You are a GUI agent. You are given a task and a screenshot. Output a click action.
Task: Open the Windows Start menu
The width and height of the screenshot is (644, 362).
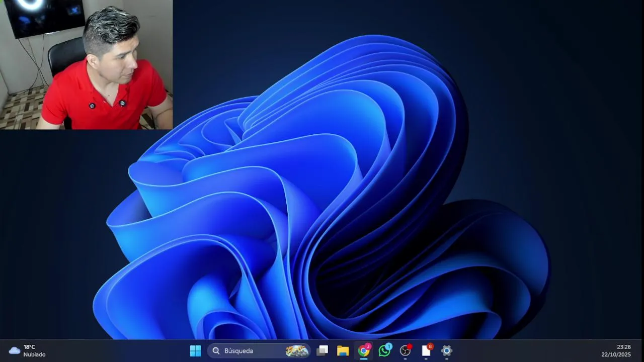pyautogui.click(x=195, y=350)
